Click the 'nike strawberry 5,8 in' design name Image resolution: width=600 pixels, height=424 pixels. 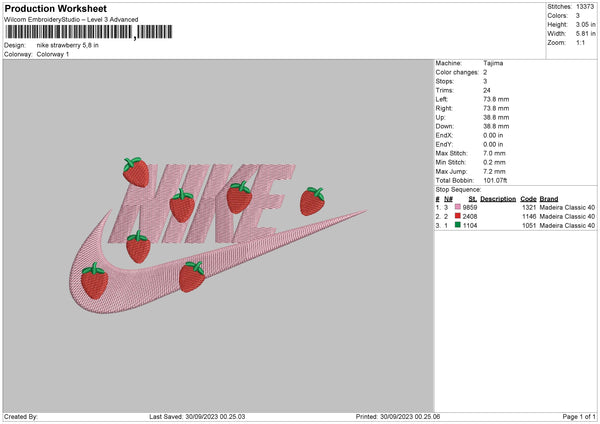coord(67,45)
